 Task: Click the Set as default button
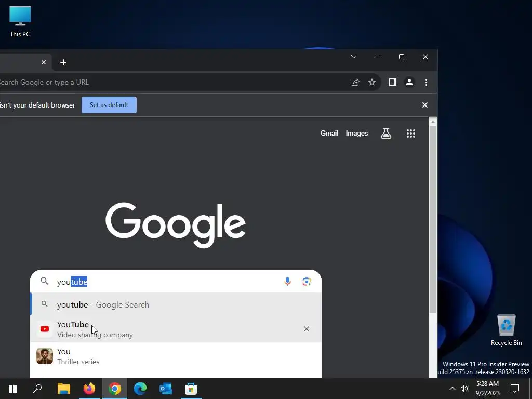point(109,105)
